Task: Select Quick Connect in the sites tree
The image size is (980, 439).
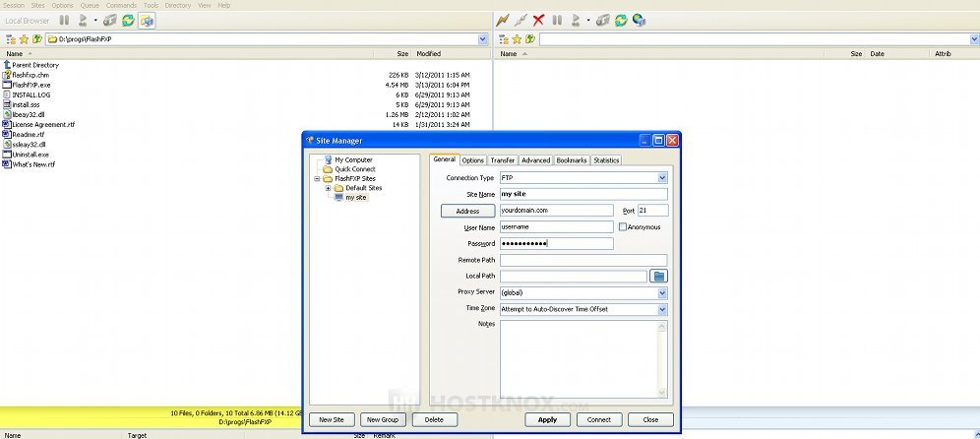Action: tap(355, 169)
